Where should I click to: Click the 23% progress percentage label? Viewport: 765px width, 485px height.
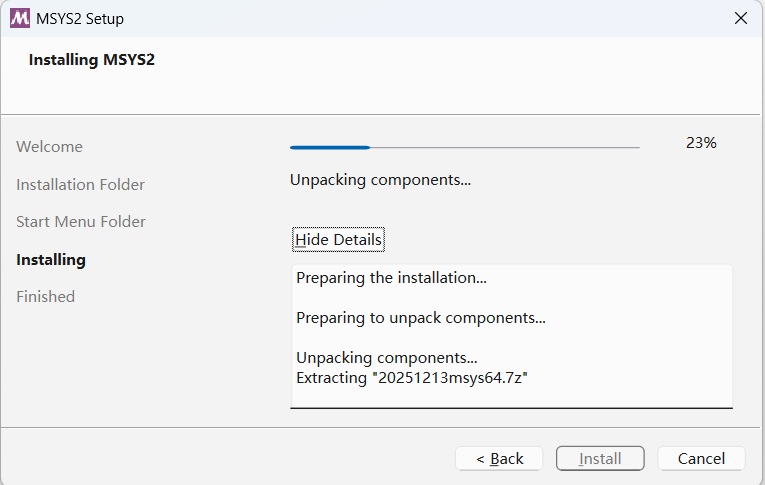click(x=701, y=143)
